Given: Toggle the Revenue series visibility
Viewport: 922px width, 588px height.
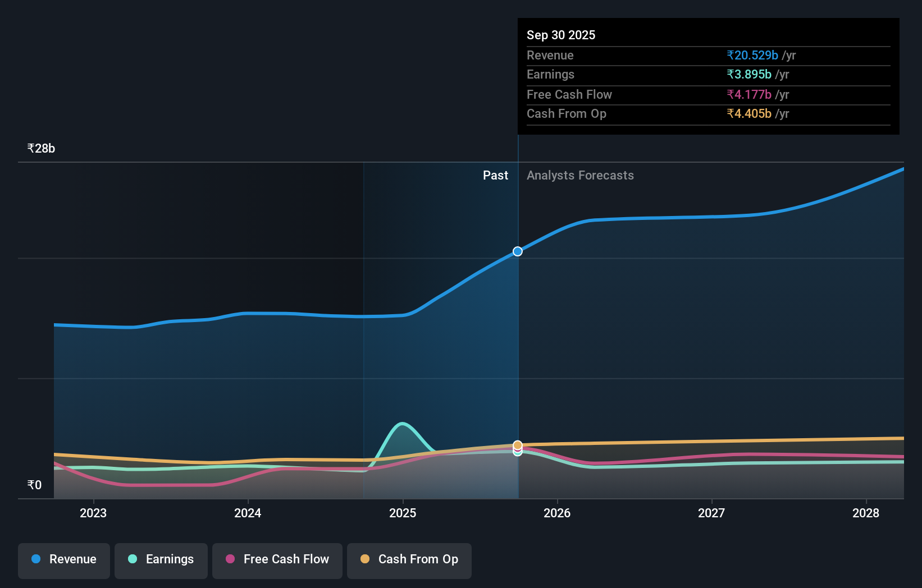Looking at the screenshot, I should pyautogui.click(x=63, y=560).
